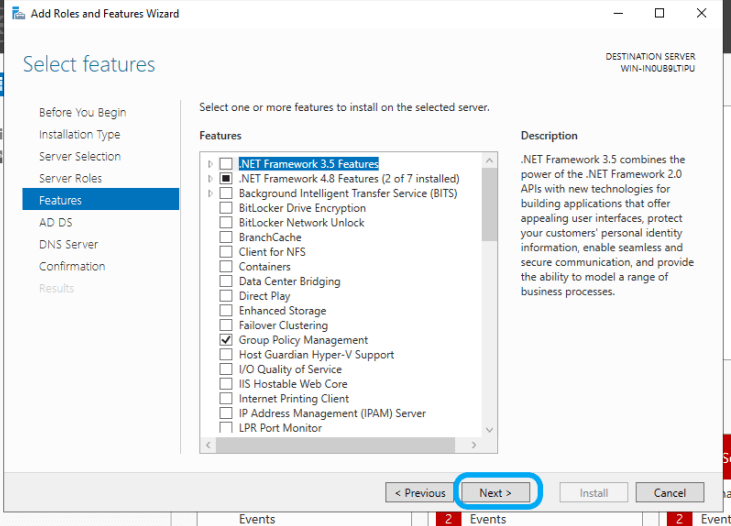Viewport: 731px width, 526px height.
Task: Toggle .NET Framework 4.8 Features checkbox
Action: (226, 179)
